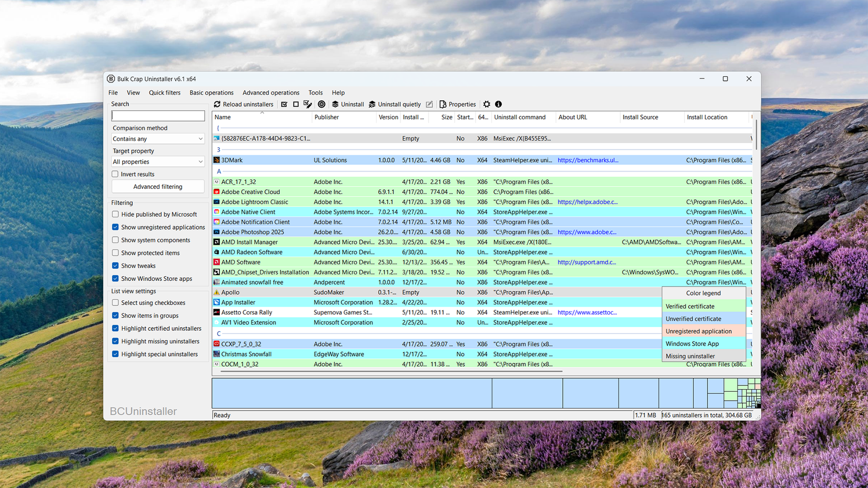This screenshot has width=868, height=488.
Task: Check Show protected items
Action: [x=115, y=253]
